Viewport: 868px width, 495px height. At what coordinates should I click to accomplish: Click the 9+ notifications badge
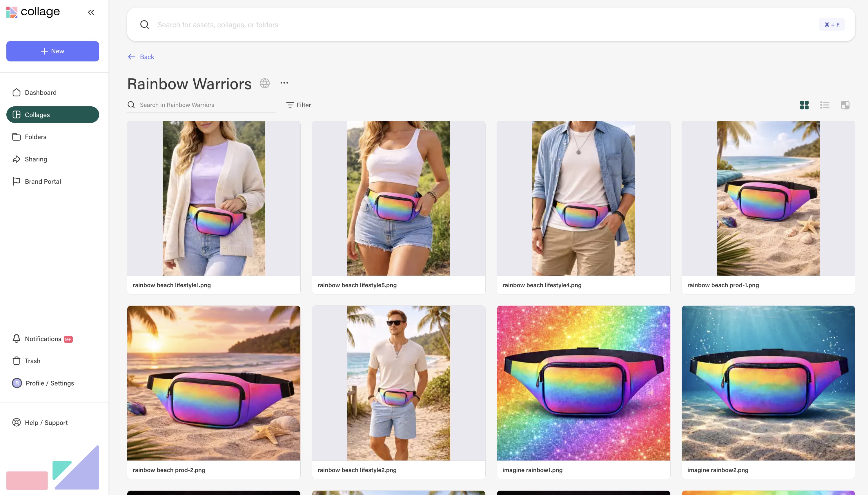pyautogui.click(x=68, y=339)
